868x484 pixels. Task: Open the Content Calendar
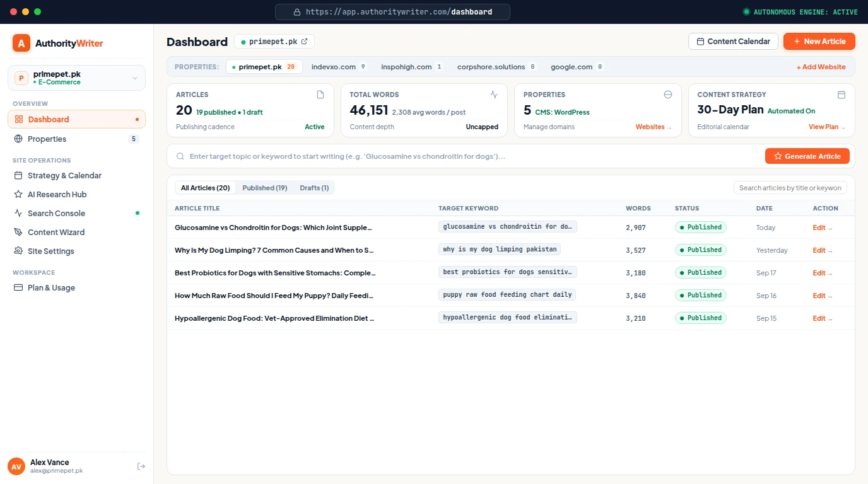click(733, 42)
